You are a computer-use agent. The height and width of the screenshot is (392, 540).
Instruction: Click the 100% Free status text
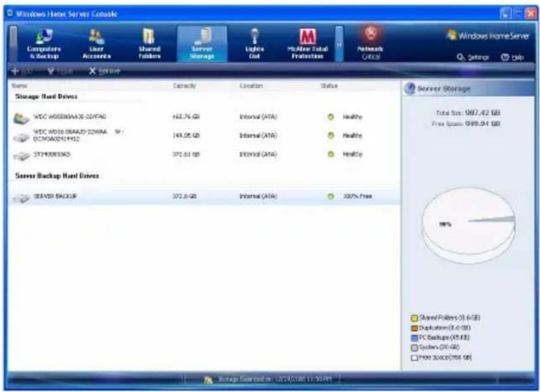point(357,197)
